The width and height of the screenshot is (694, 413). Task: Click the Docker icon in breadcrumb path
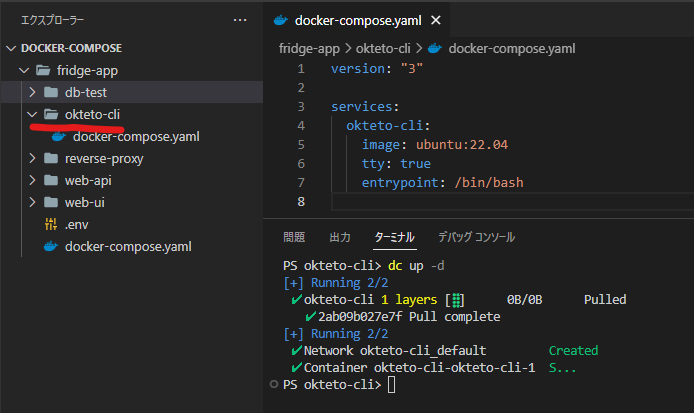(435, 47)
